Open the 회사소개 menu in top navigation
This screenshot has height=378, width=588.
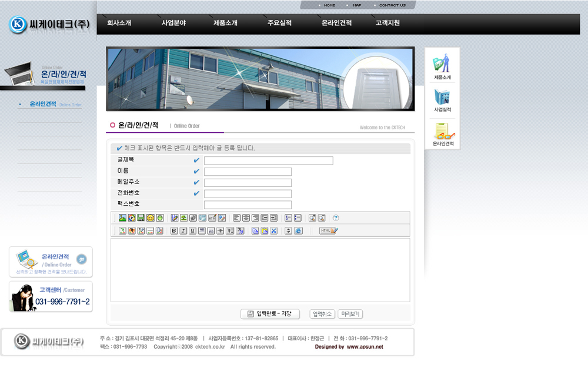coord(119,23)
